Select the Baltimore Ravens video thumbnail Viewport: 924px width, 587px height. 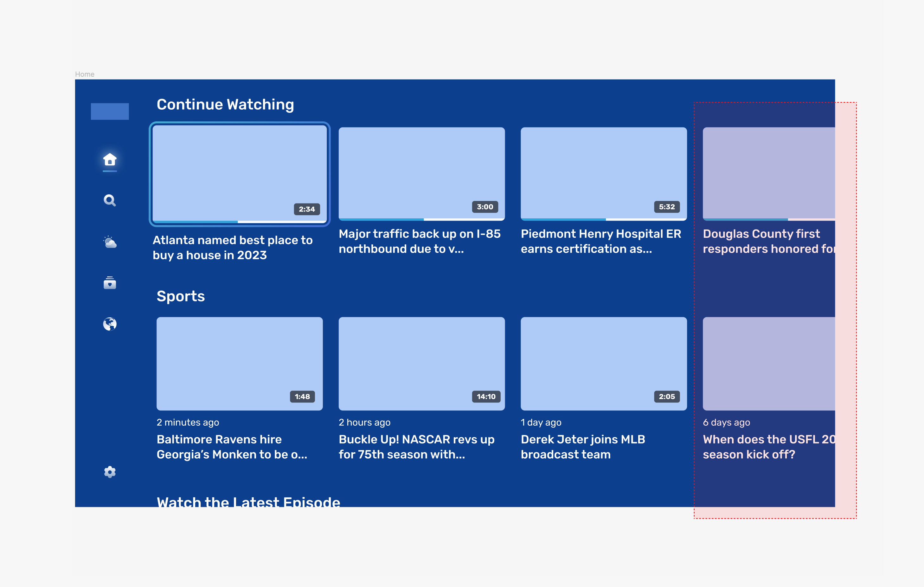tap(240, 364)
